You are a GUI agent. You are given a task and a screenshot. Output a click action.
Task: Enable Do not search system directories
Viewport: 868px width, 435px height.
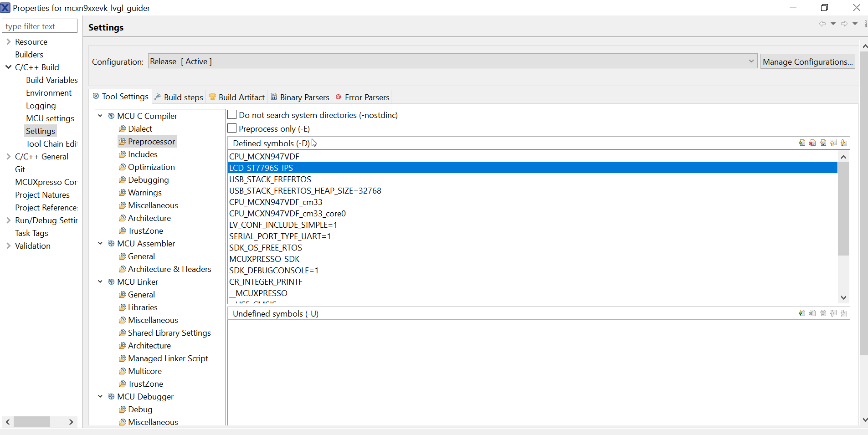point(232,115)
